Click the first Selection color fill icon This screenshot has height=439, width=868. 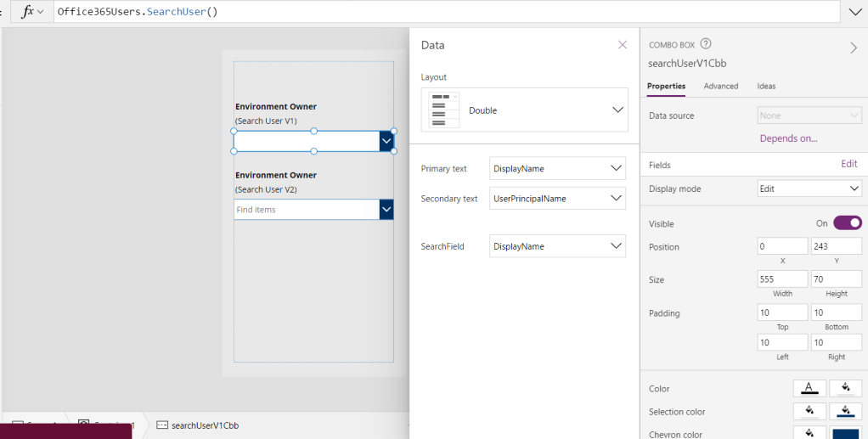pyautogui.click(x=809, y=411)
